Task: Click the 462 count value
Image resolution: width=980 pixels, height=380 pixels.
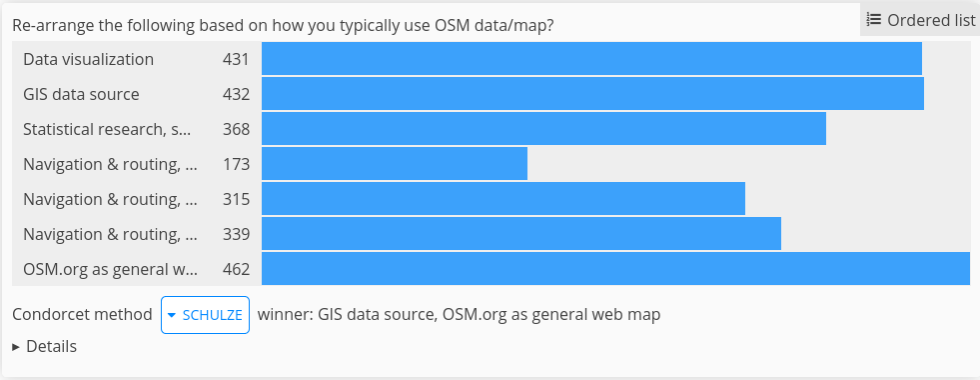Action: pyautogui.click(x=236, y=270)
